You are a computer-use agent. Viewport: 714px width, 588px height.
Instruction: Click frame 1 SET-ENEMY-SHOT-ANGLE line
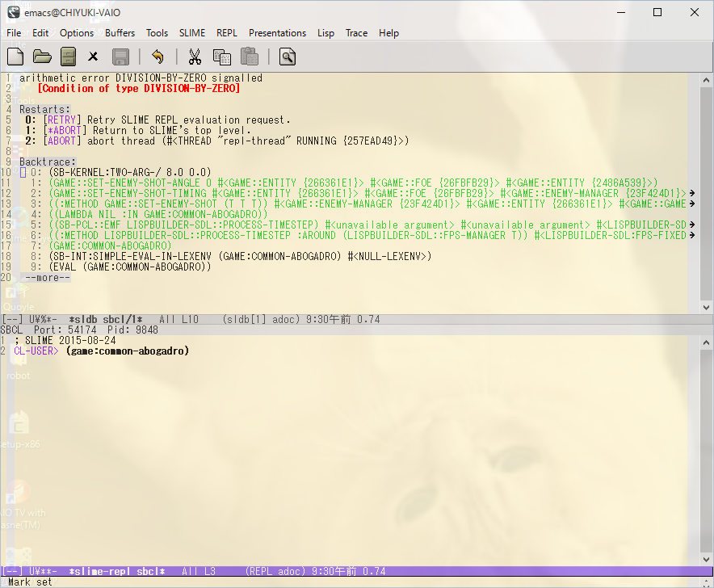click(353, 183)
